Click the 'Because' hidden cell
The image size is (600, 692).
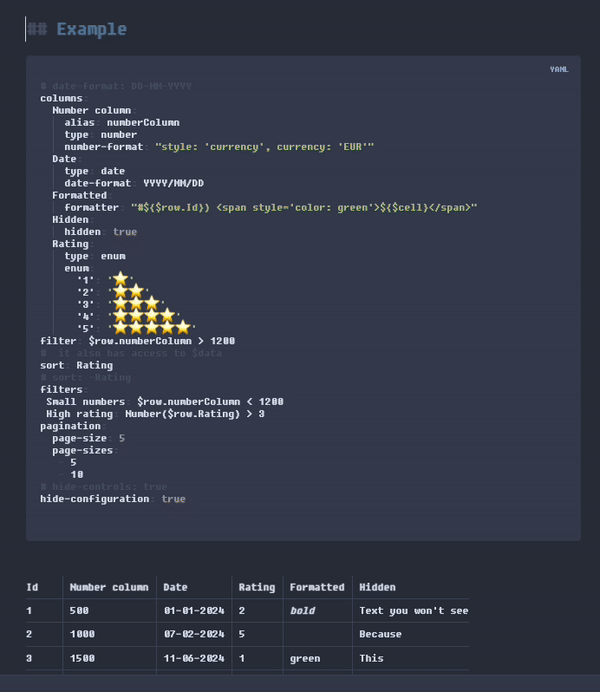click(x=380, y=634)
